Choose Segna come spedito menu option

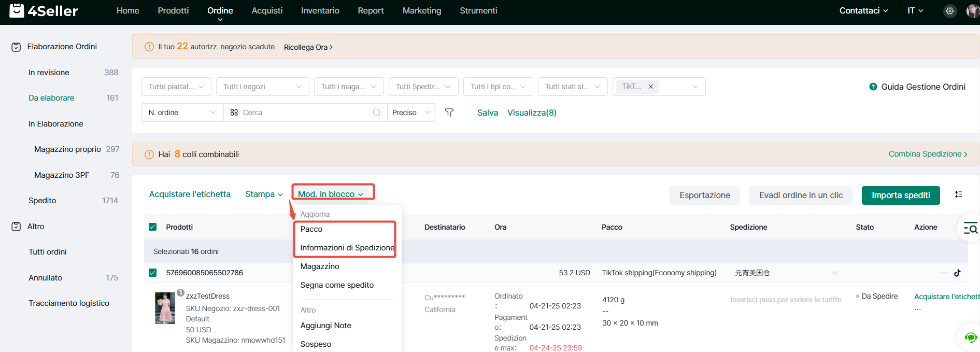point(337,285)
